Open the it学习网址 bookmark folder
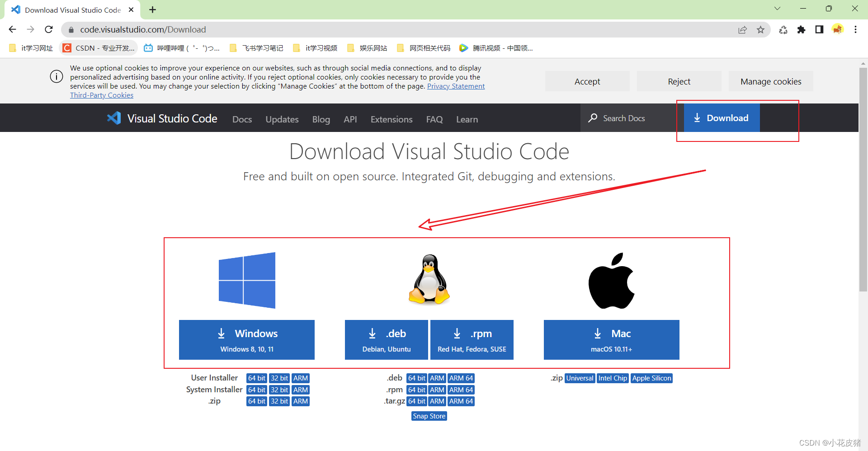Image resolution: width=868 pixels, height=451 pixels. coord(31,48)
